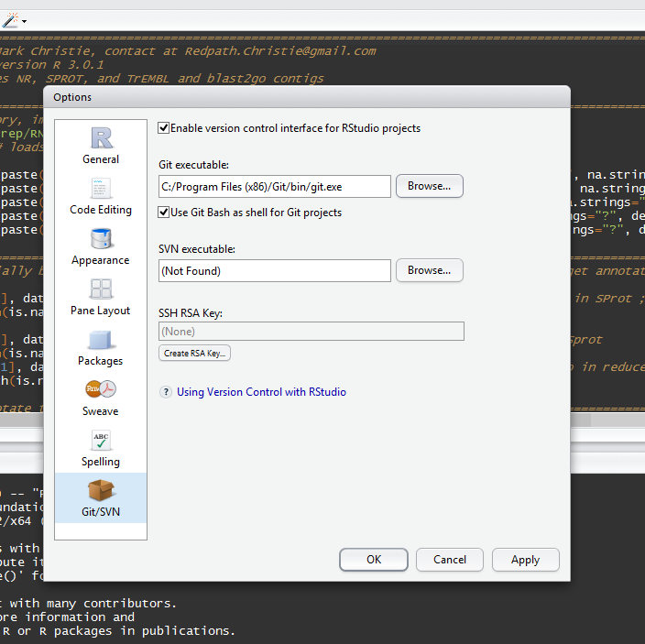Click the 'SSH RSA Key:' label

click(191, 313)
